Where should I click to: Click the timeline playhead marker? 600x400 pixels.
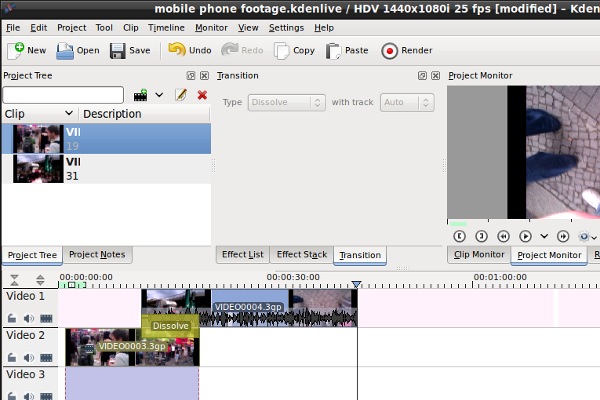[357, 284]
